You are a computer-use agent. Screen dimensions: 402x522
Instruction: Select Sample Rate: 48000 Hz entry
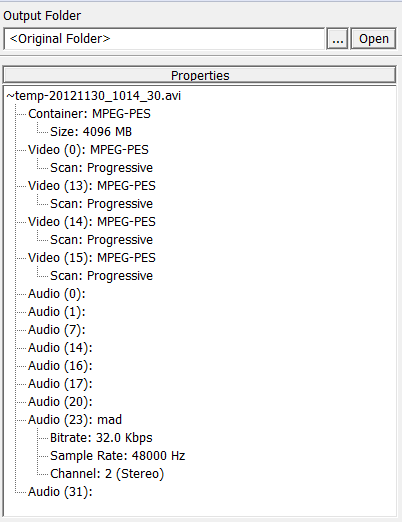coord(117,456)
